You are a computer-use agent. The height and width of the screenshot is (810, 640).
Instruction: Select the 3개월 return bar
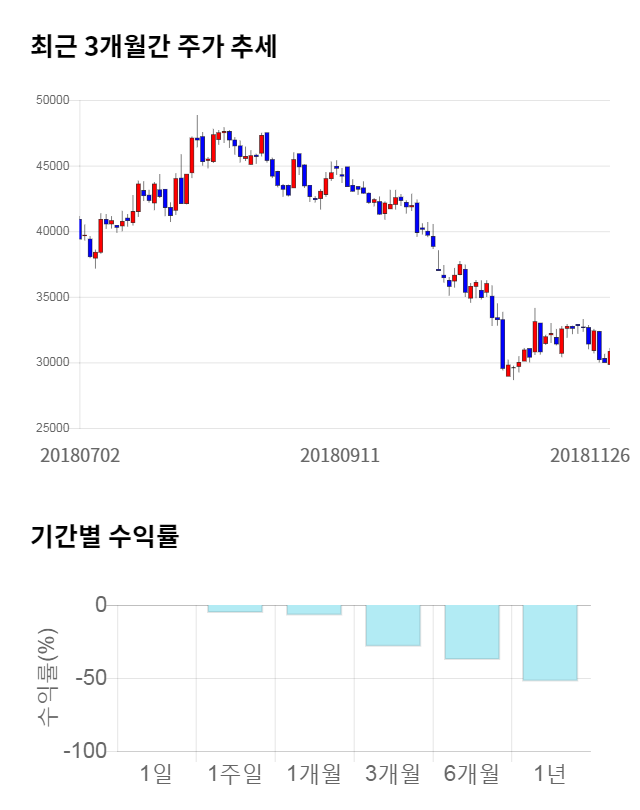coord(393,625)
